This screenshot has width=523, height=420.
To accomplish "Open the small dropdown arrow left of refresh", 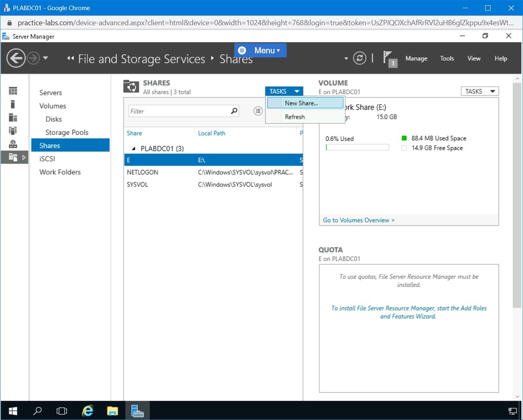I will (x=346, y=59).
